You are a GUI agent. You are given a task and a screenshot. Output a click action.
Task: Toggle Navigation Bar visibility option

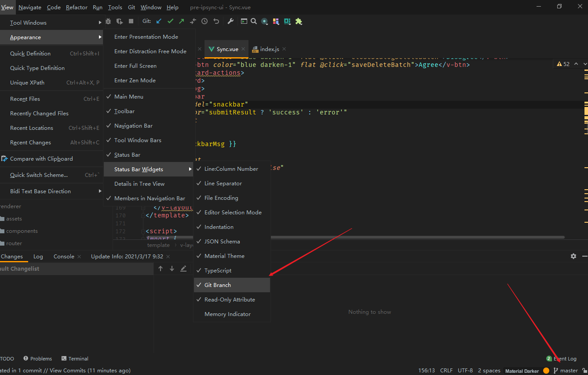tap(149, 126)
